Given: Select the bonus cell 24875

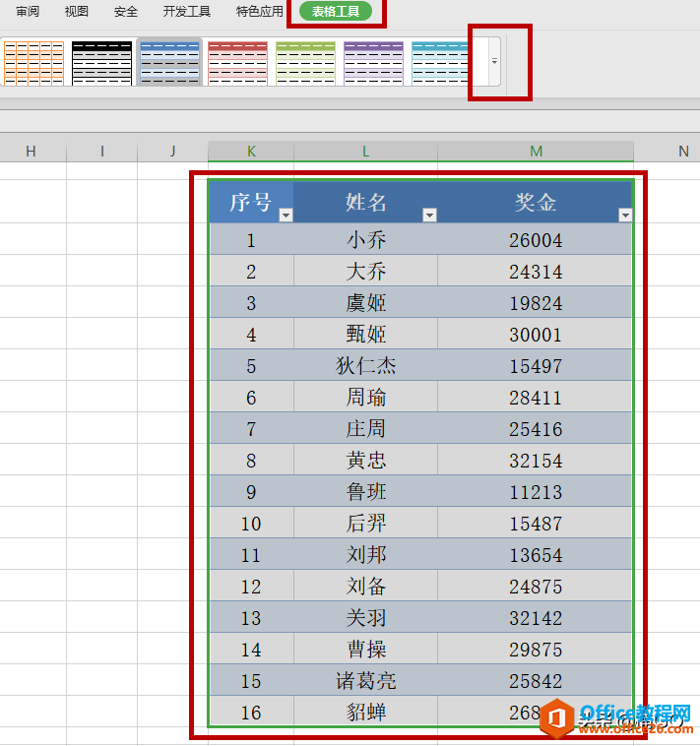Looking at the screenshot, I should pos(536,586).
